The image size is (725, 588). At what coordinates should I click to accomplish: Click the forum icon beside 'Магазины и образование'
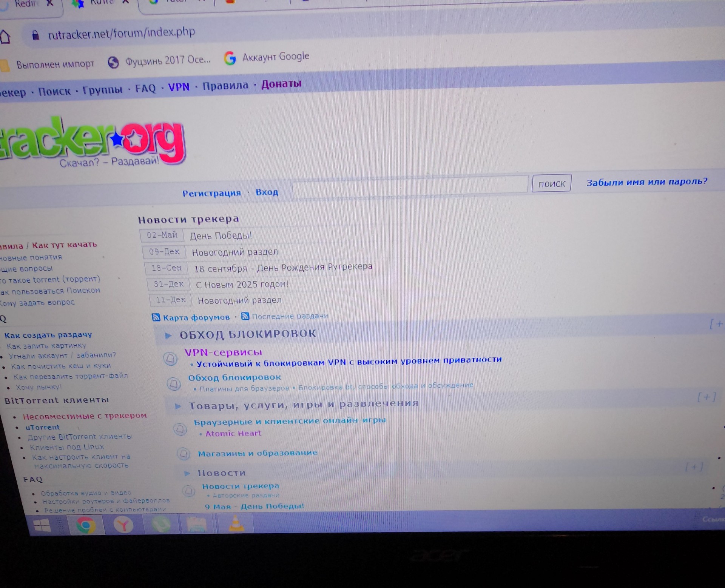[x=184, y=453]
